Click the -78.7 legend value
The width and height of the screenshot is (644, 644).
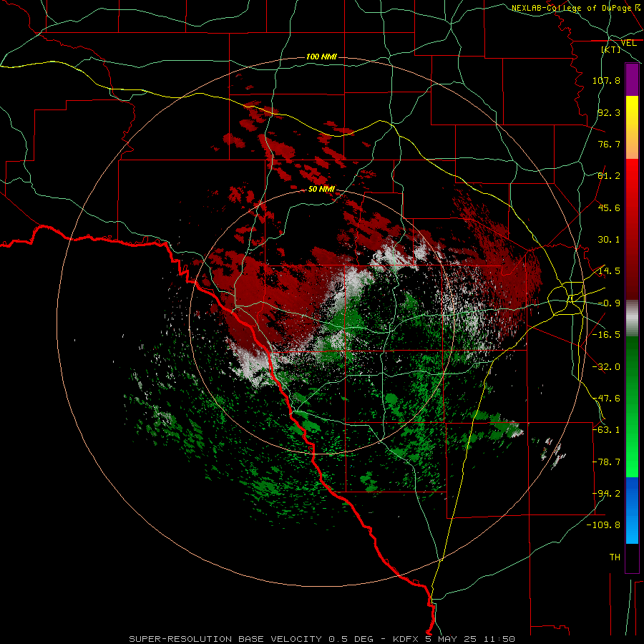[x=606, y=462]
